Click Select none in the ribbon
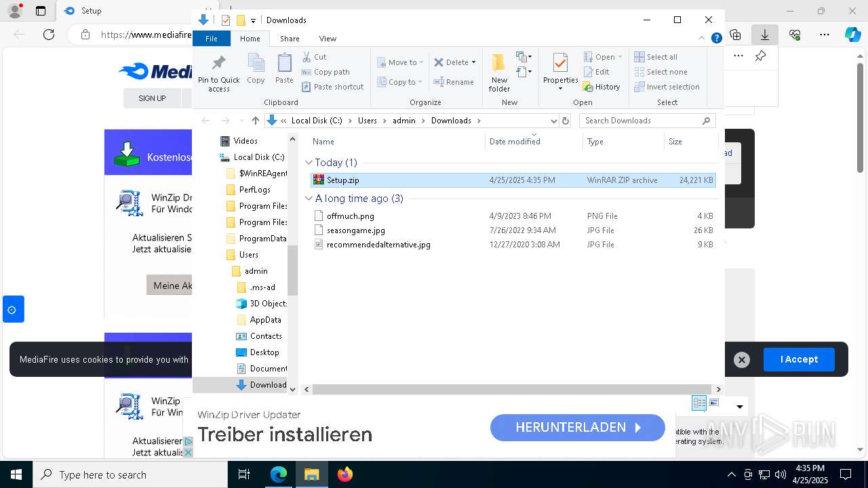 [x=660, y=72]
